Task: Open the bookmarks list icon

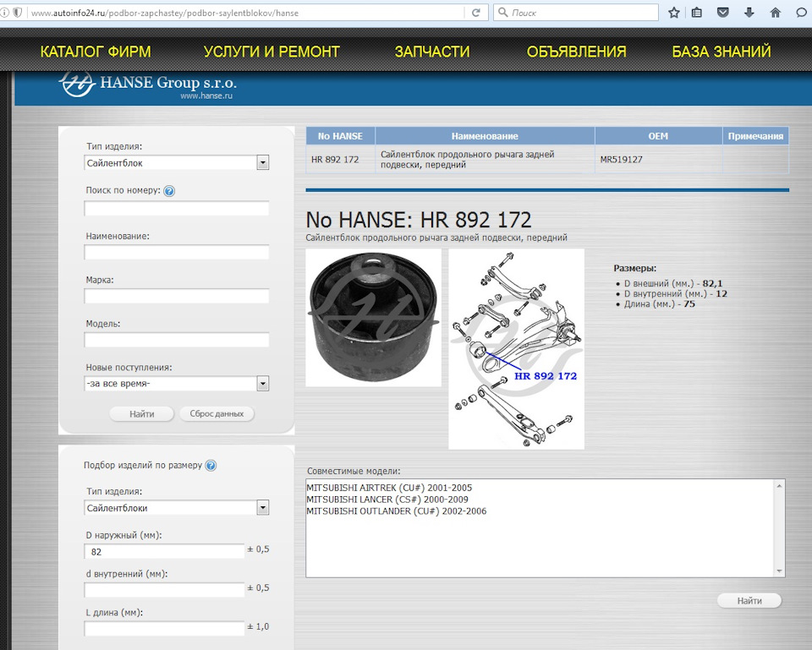Action: [x=697, y=13]
